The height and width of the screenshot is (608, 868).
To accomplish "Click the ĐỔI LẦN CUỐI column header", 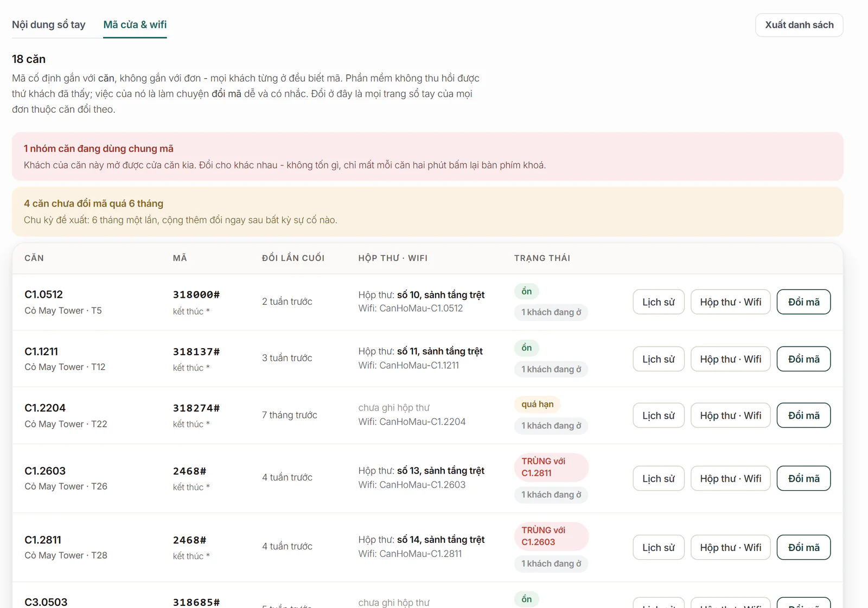I will point(293,258).
